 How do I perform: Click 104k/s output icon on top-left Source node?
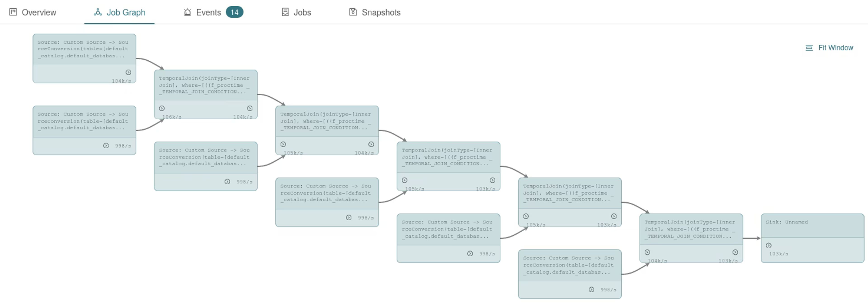pos(128,72)
